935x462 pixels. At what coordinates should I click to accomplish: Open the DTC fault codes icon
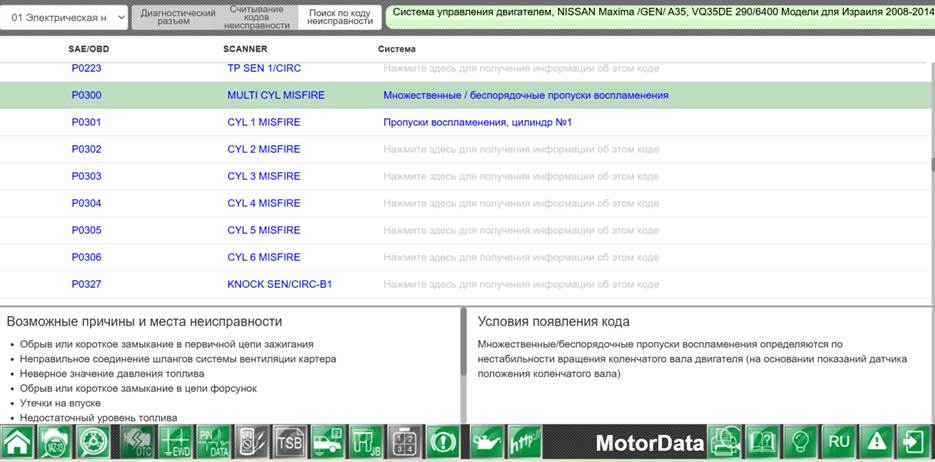137,442
